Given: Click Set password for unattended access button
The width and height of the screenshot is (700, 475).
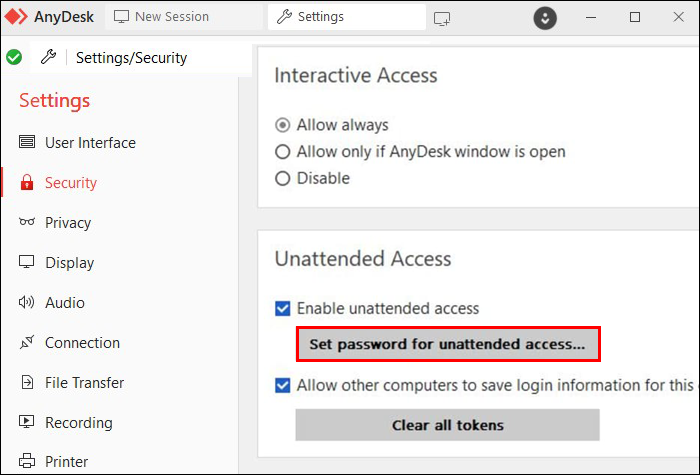Looking at the screenshot, I should click(x=447, y=344).
